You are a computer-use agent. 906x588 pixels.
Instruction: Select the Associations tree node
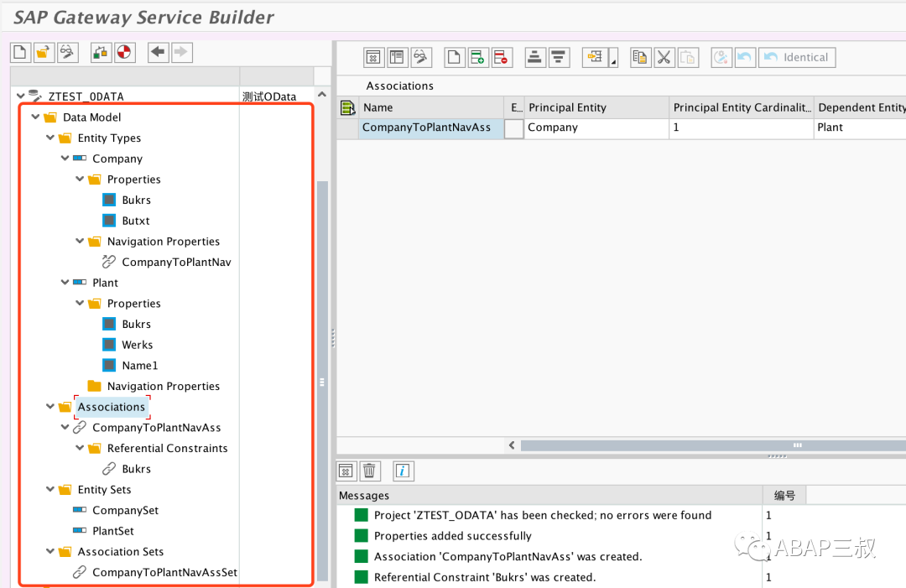pos(112,407)
